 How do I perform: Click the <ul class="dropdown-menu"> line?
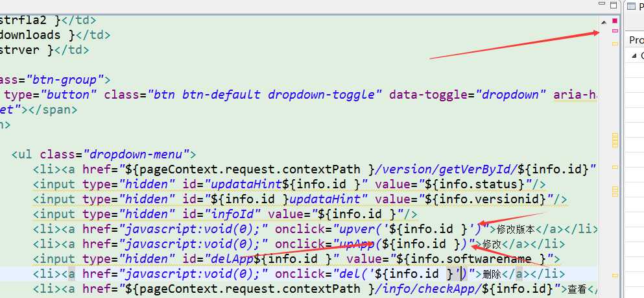point(104,155)
